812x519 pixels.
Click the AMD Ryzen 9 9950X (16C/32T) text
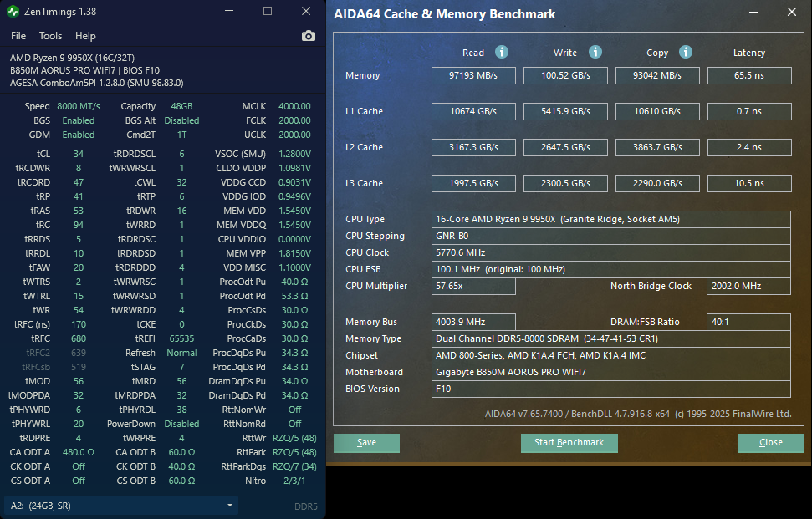pyautogui.click(x=72, y=58)
